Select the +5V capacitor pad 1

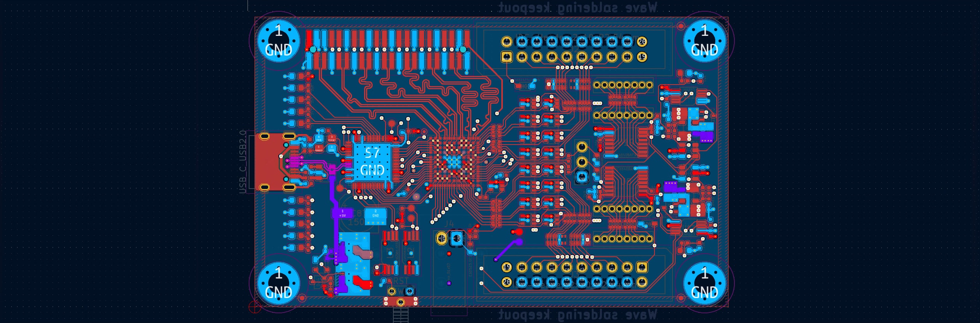click(342, 214)
